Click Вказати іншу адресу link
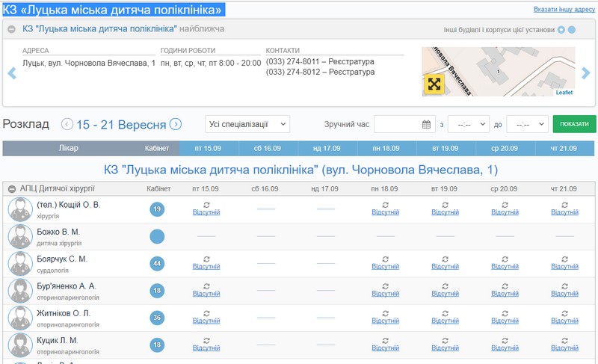 click(564, 10)
